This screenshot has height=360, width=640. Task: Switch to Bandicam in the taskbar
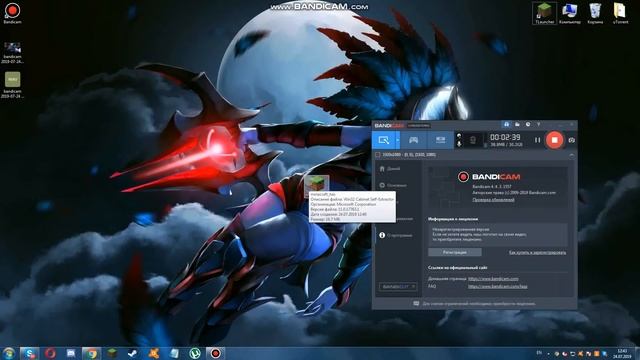coord(215,353)
